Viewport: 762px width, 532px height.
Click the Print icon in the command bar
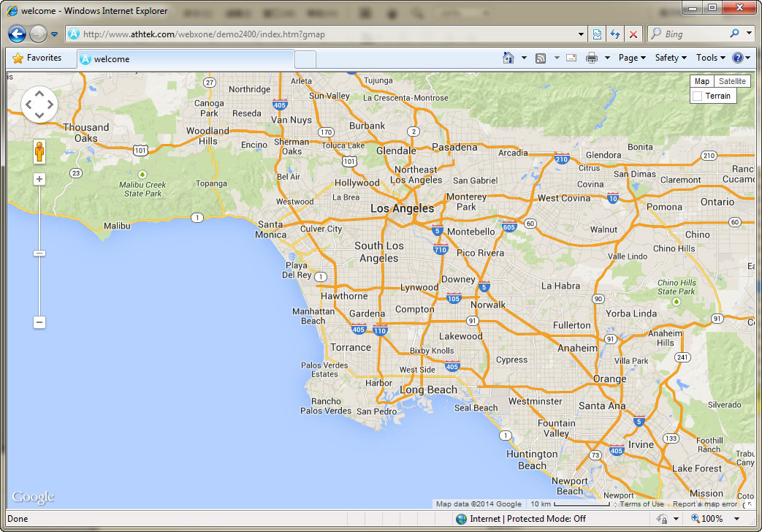[x=592, y=58]
